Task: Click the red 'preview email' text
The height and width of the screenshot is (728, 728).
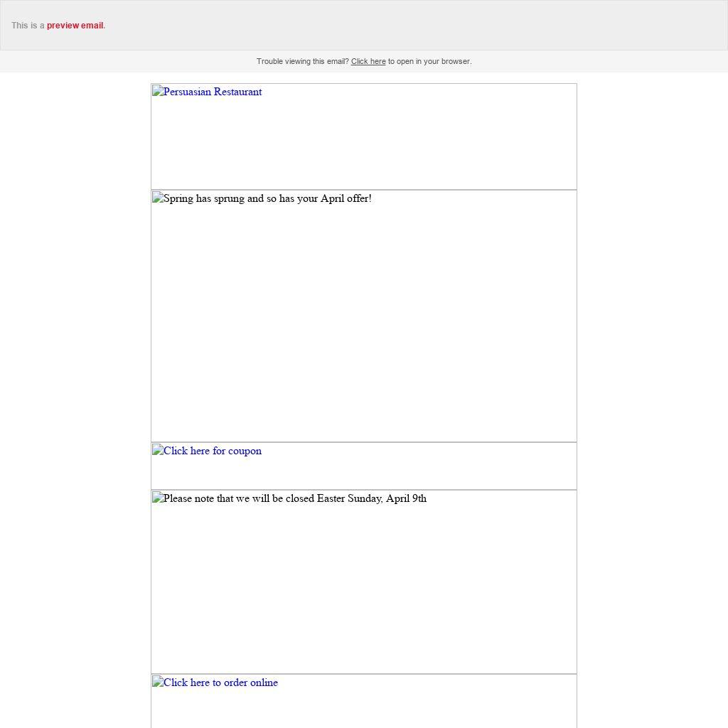Action: 75,26
